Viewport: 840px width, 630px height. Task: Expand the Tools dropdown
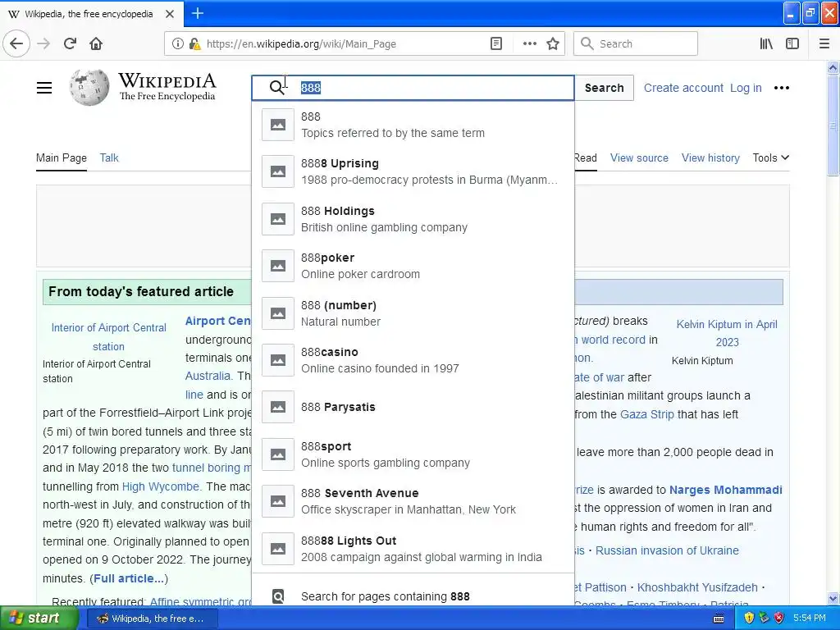pyautogui.click(x=770, y=157)
